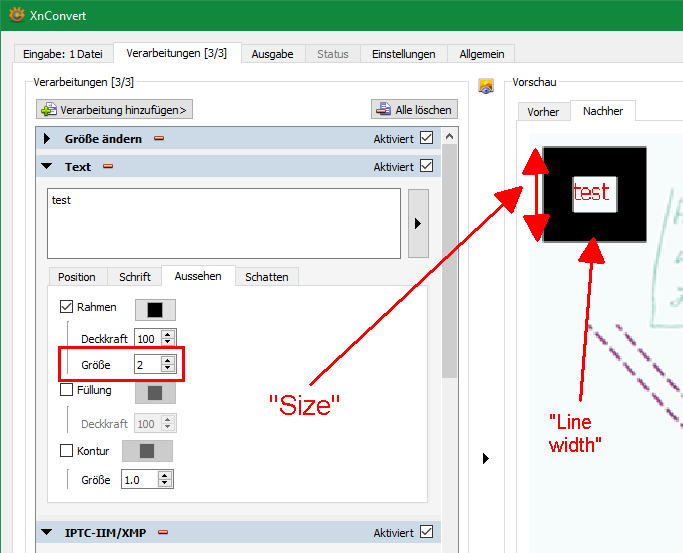
Task: Click the XnConvert application logo icon
Action: (x=16, y=15)
